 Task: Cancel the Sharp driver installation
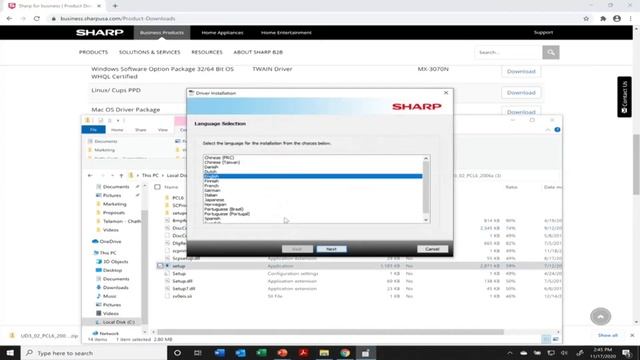[x=432, y=249]
